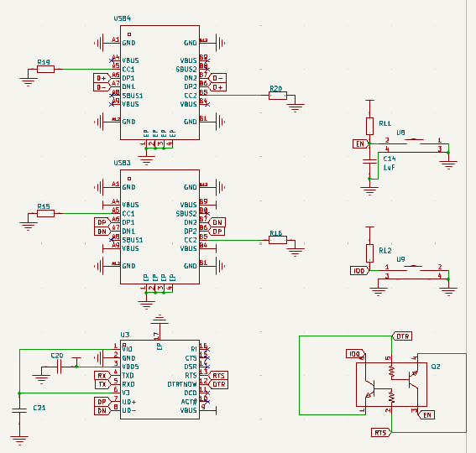Click the EN label beside U8
Screen dimensions: 476x453
361,143
